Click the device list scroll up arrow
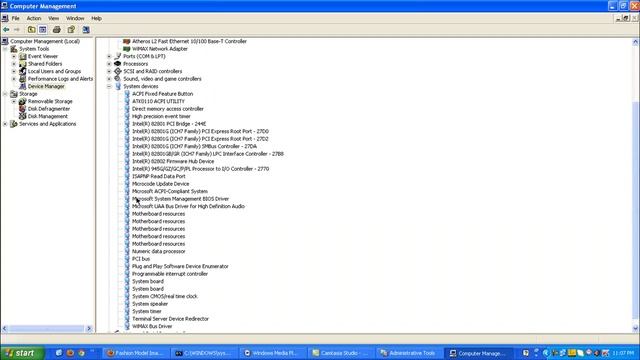Screen dimensions: 640x360 [636, 42]
